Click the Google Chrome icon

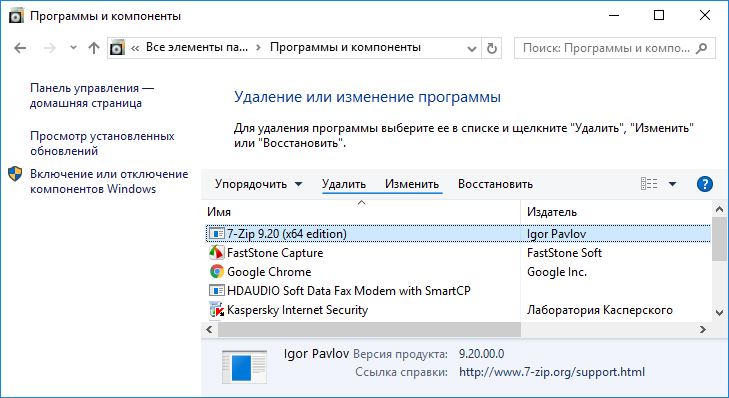tap(216, 272)
